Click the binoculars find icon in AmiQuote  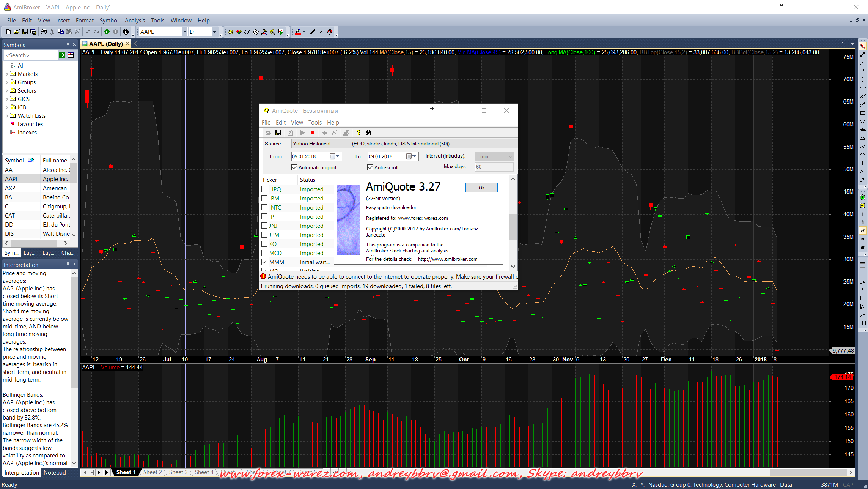pyautogui.click(x=368, y=133)
